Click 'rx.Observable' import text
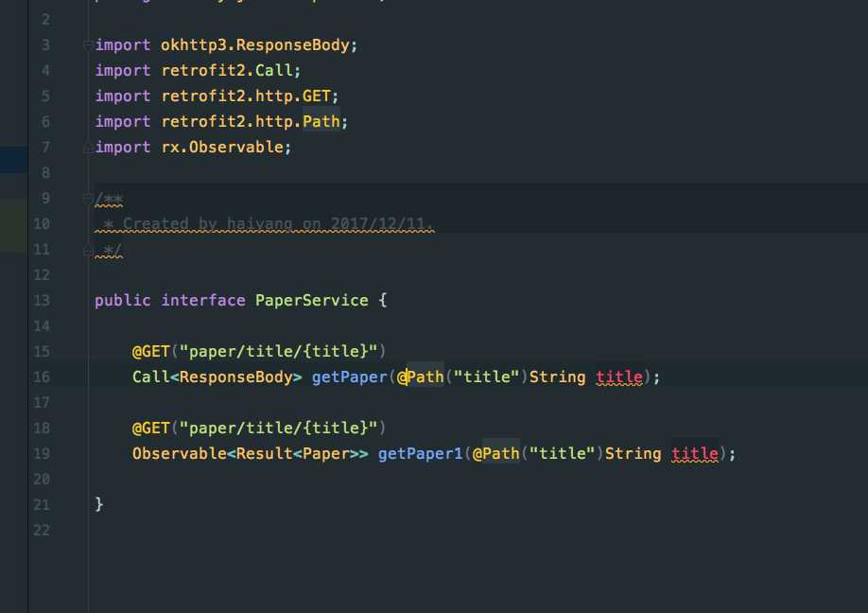 222,147
